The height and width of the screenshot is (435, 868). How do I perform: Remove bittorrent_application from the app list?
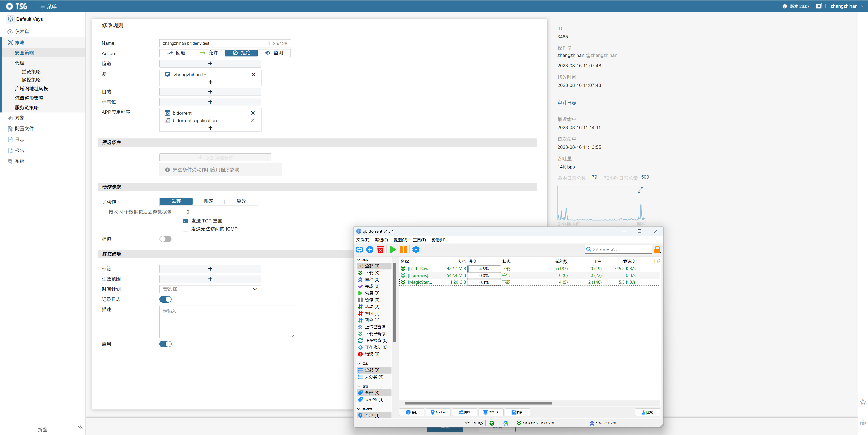pyautogui.click(x=253, y=121)
